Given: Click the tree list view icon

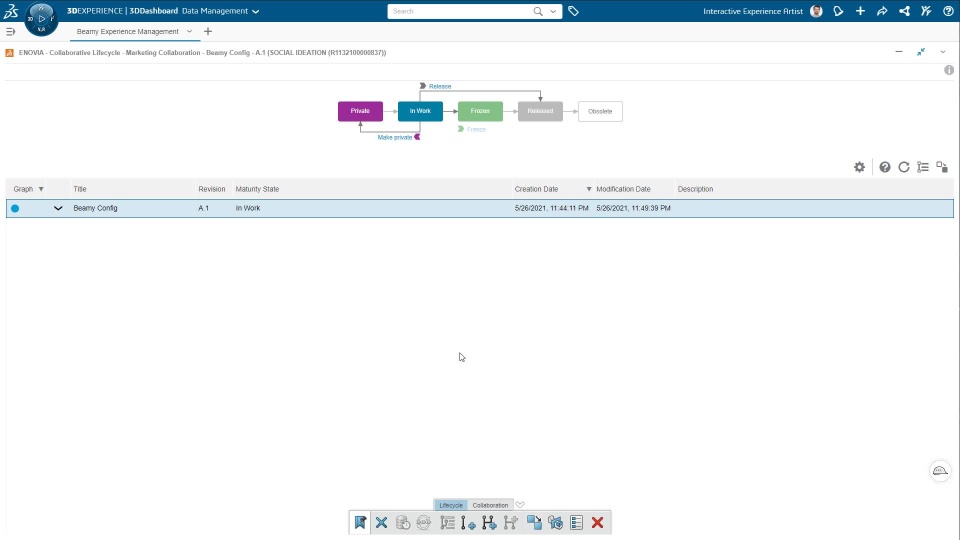Looking at the screenshot, I should (923, 167).
